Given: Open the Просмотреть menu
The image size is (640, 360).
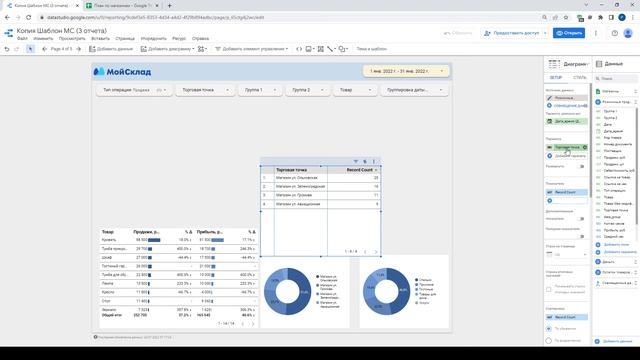Looking at the screenshot, I should [x=72, y=39].
